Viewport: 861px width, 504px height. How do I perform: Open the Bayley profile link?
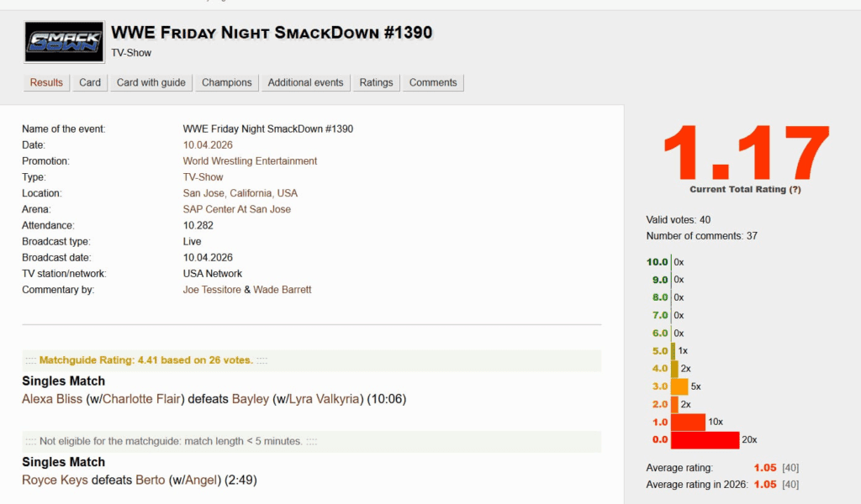(251, 399)
